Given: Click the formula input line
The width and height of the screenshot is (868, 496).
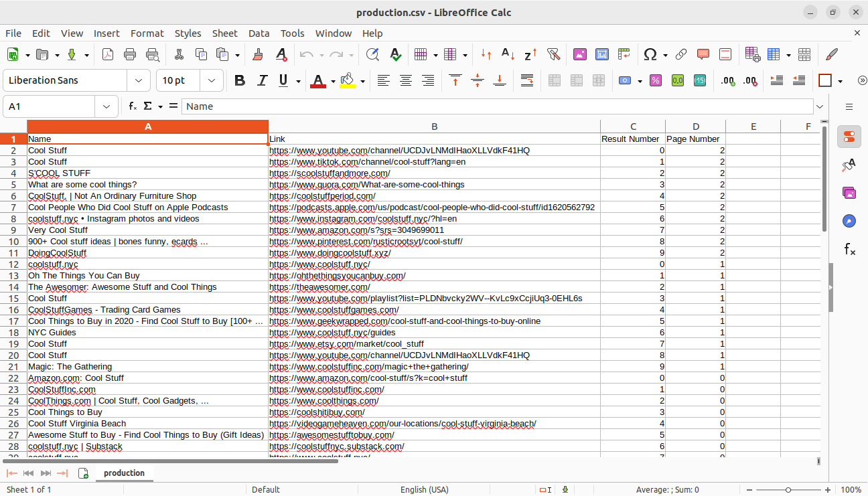Looking at the screenshot, I should point(498,106).
